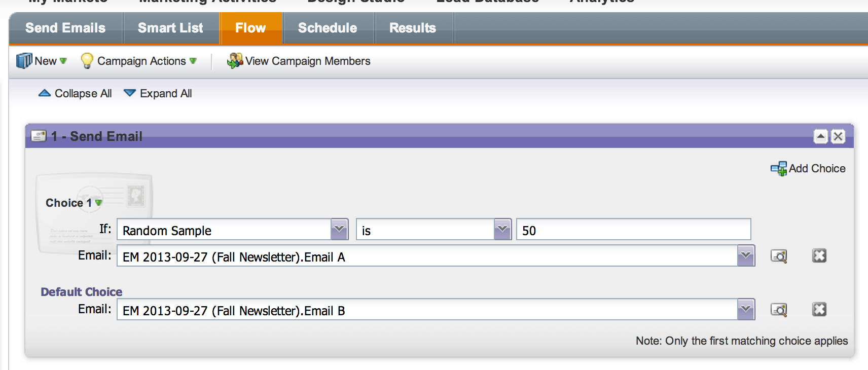Open the Random Sample dropdown
The width and height of the screenshot is (868, 370).
pyautogui.click(x=339, y=230)
